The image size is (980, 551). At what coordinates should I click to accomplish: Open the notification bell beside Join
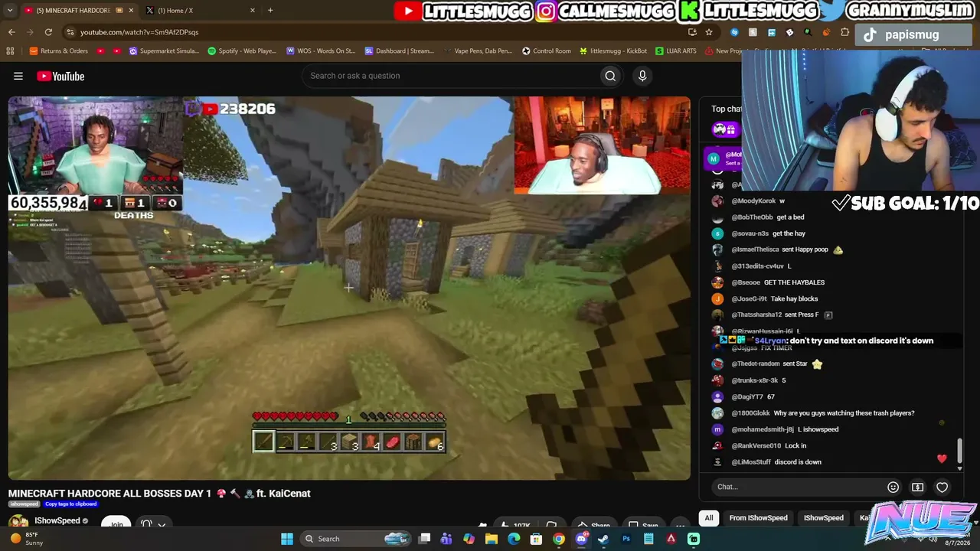tap(147, 524)
